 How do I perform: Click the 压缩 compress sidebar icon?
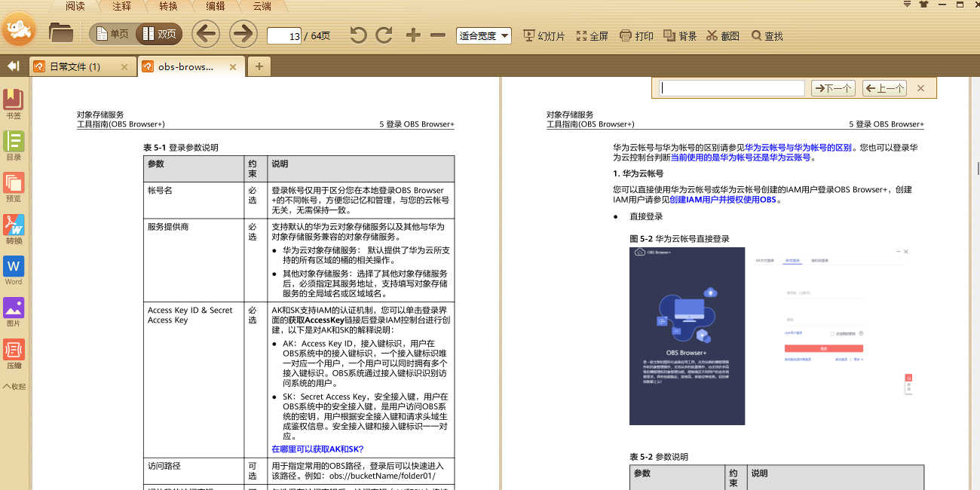click(x=14, y=354)
